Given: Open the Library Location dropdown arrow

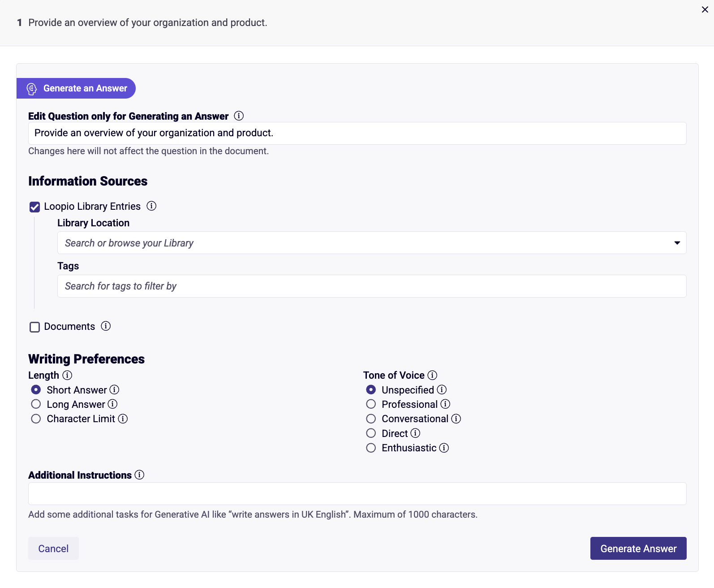Looking at the screenshot, I should tap(677, 243).
